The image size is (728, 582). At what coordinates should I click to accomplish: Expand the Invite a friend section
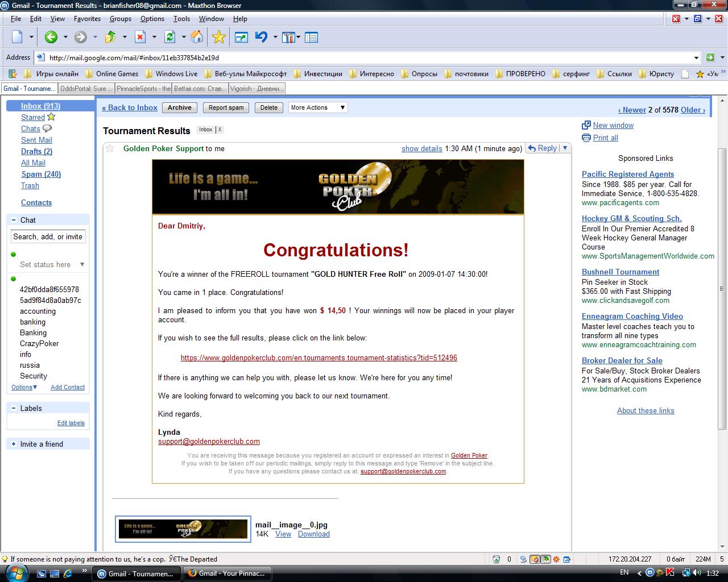[x=14, y=444]
